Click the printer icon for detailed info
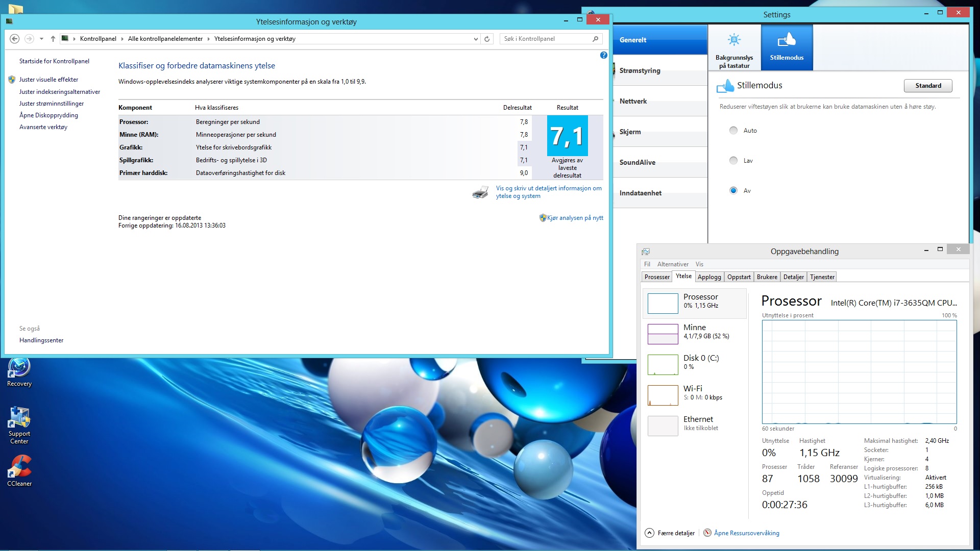 [x=480, y=192]
